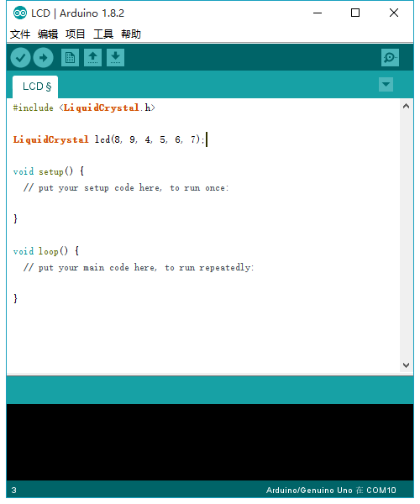
Task: Select the LCD sketch tab
Action: coord(35,87)
